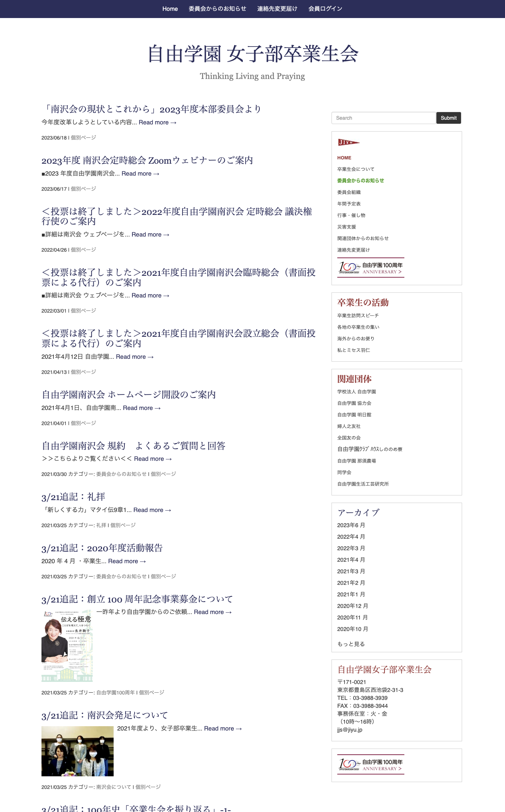The image size is (505, 812).
Task: Select 行事・催し物 in sidebar
Action: point(351,215)
